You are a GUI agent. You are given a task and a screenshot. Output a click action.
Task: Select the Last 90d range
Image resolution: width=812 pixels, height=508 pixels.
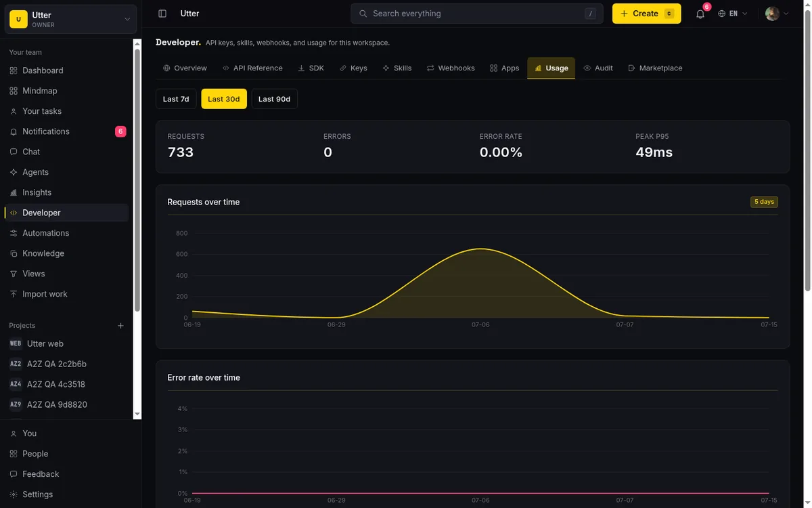(274, 99)
